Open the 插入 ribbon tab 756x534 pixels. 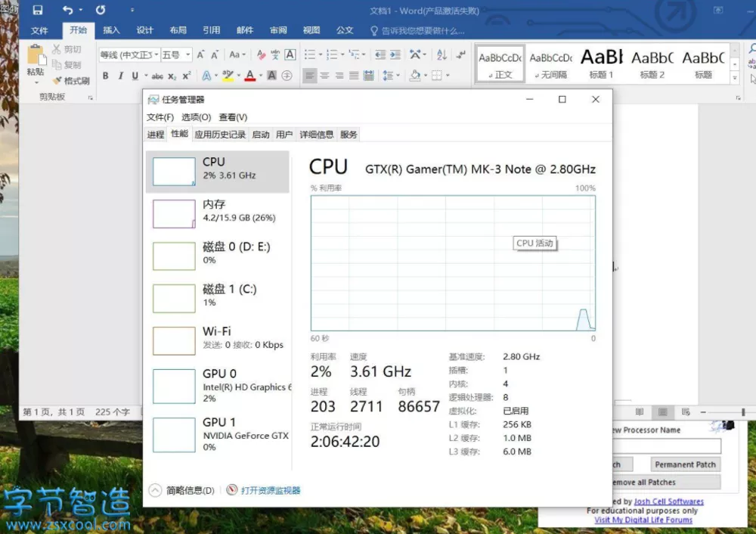click(x=111, y=30)
